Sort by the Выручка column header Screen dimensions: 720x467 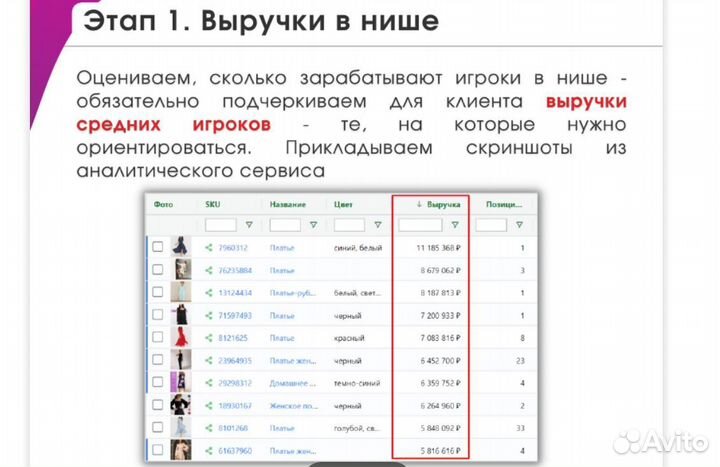443,204
